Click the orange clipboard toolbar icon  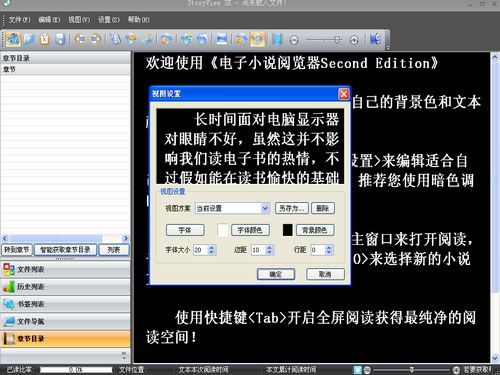pos(45,39)
